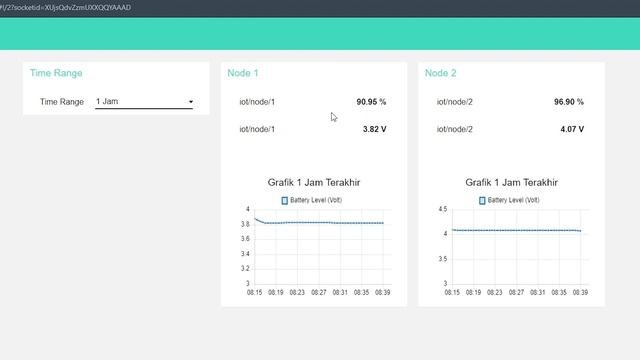The image size is (640, 360).
Task: Click the Node 2 panel title
Action: point(440,73)
